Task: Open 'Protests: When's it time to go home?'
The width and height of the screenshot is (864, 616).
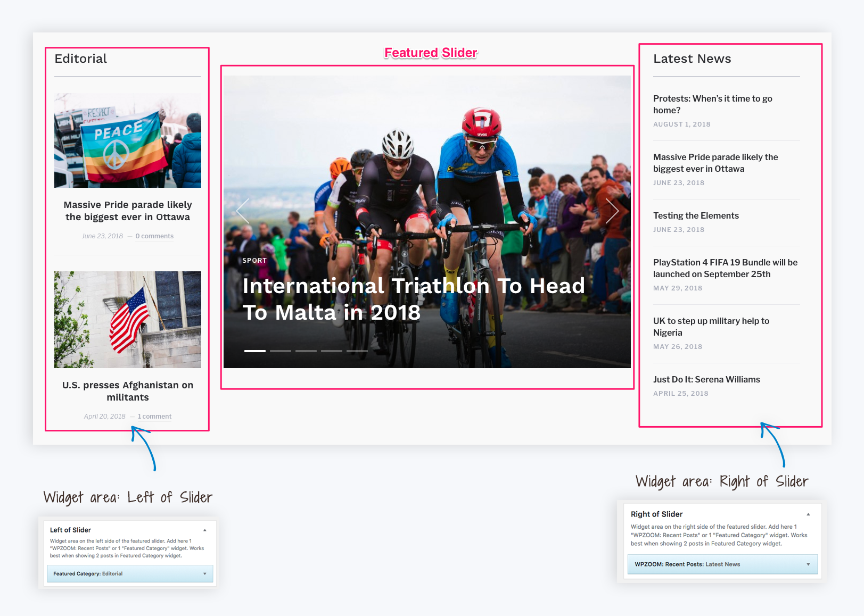Action: coord(712,104)
